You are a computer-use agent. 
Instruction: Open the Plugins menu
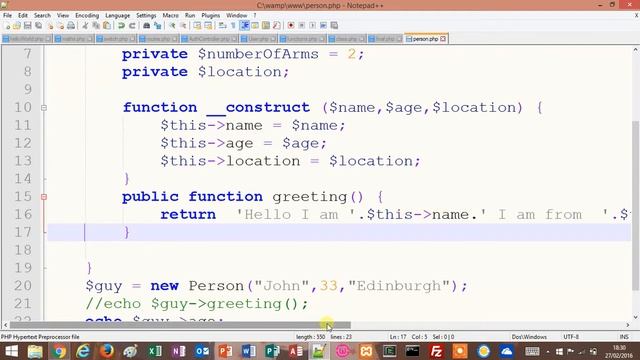coord(211,16)
